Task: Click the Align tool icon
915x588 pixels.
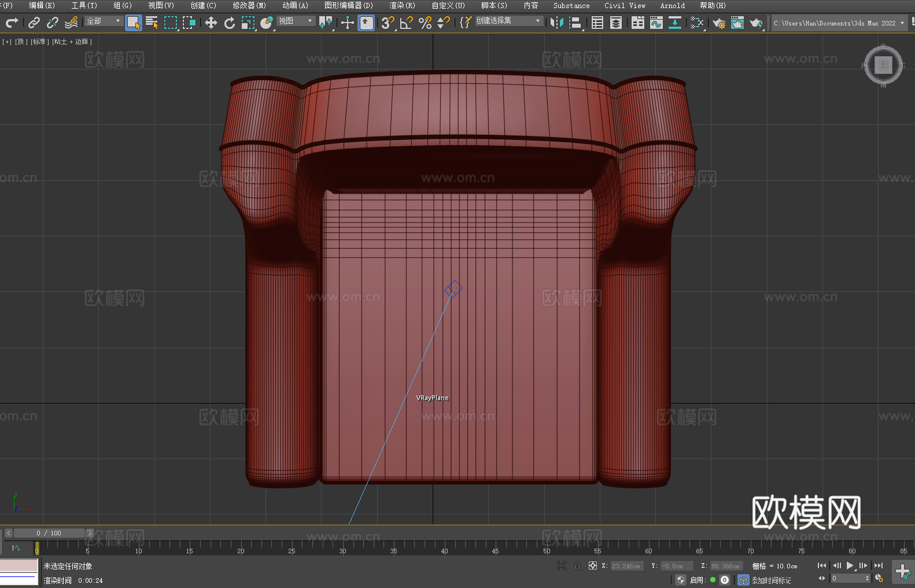Action: 575,23
